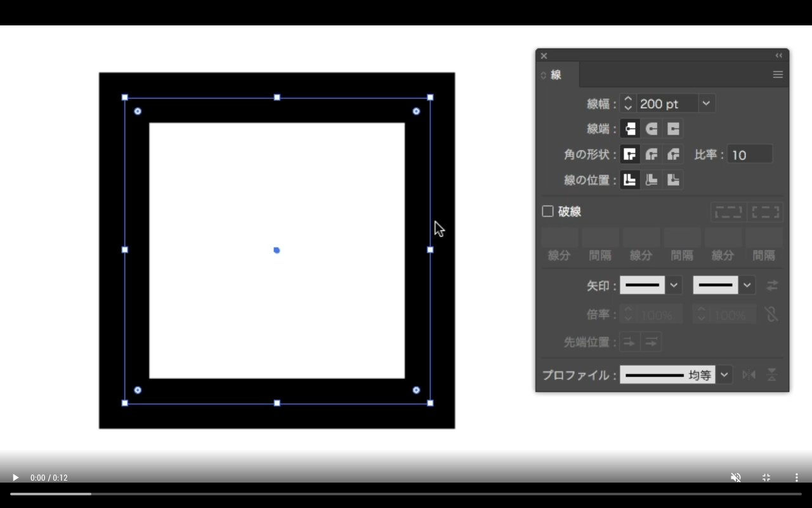Select the miter join corner shape
This screenshot has width=812, height=508.
(x=630, y=154)
